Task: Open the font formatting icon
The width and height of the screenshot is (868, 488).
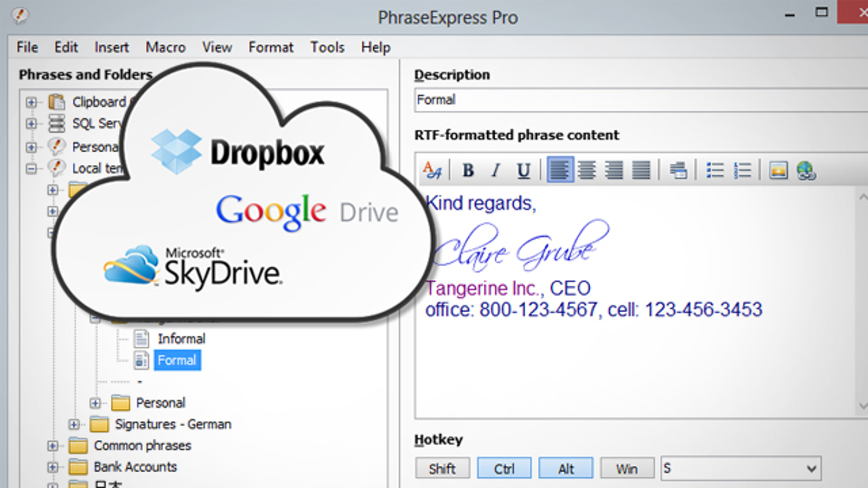Action: 432,170
